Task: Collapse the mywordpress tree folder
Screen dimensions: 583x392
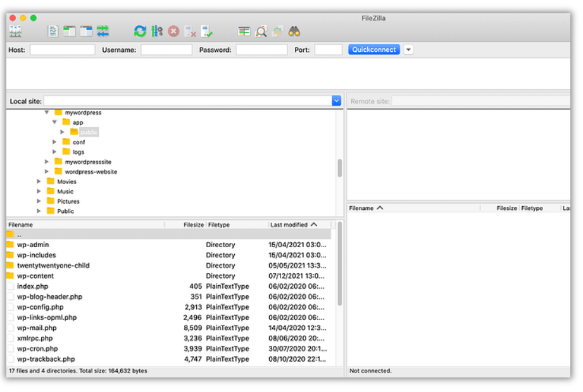Action: (46, 112)
